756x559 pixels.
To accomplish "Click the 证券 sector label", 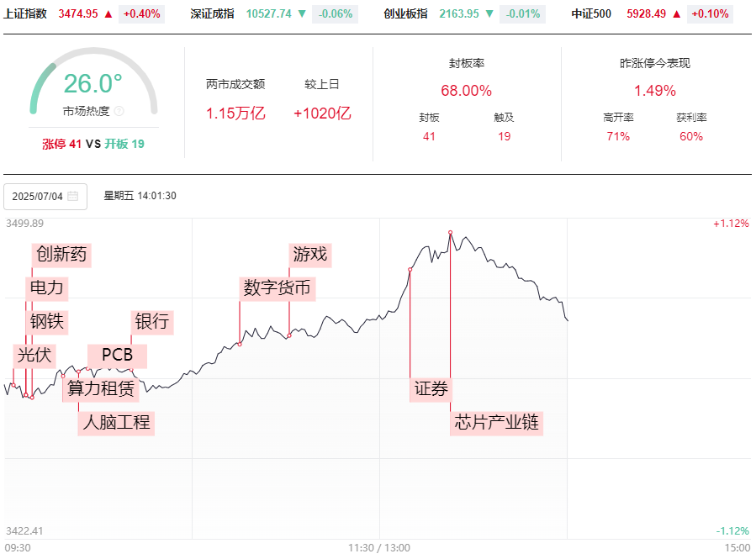I will point(431,389).
